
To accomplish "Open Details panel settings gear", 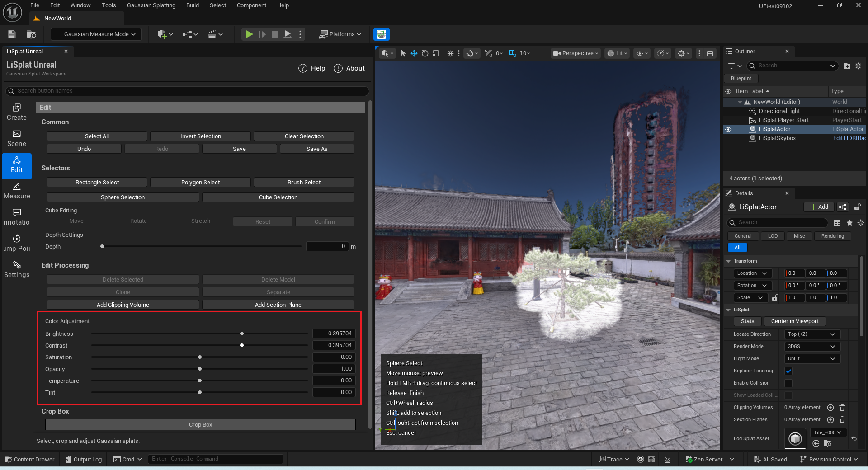I will (x=861, y=223).
